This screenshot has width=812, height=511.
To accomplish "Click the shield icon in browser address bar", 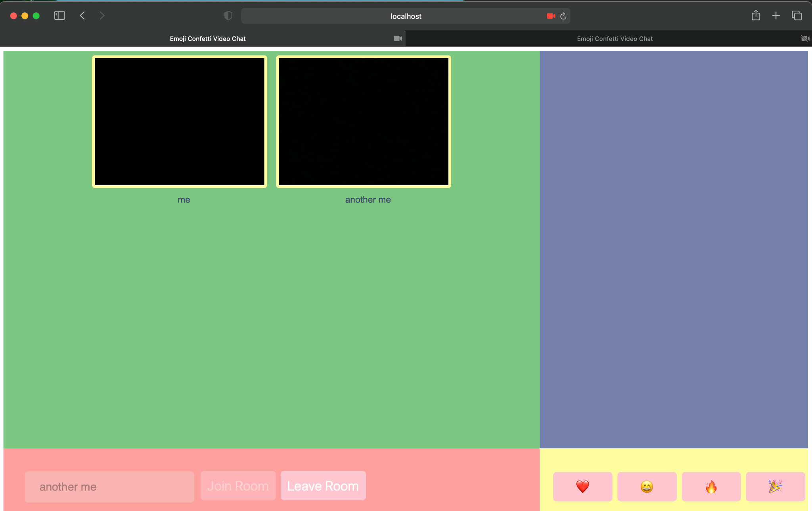I will click(x=228, y=16).
